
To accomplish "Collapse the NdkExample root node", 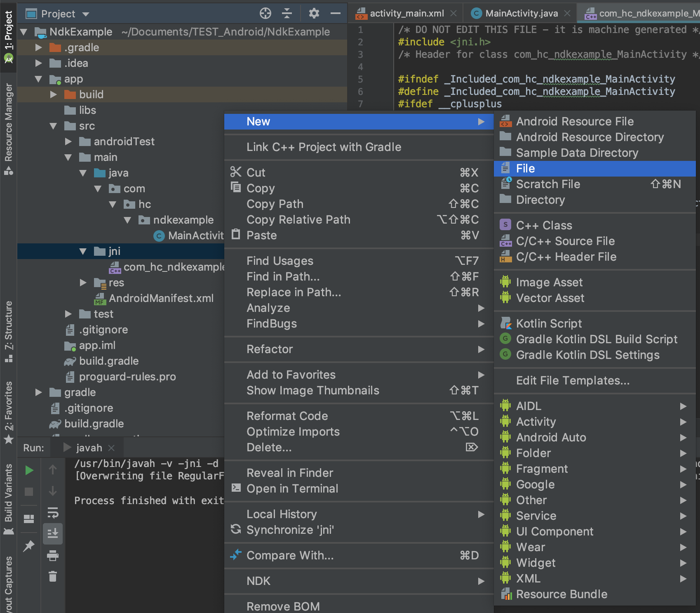I will [x=24, y=32].
